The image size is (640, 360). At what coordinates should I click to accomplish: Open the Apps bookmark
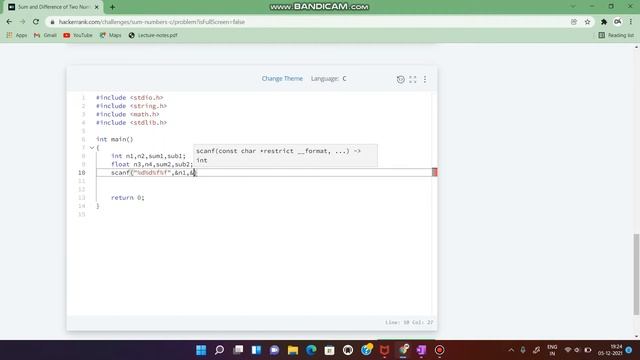point(17,36)
